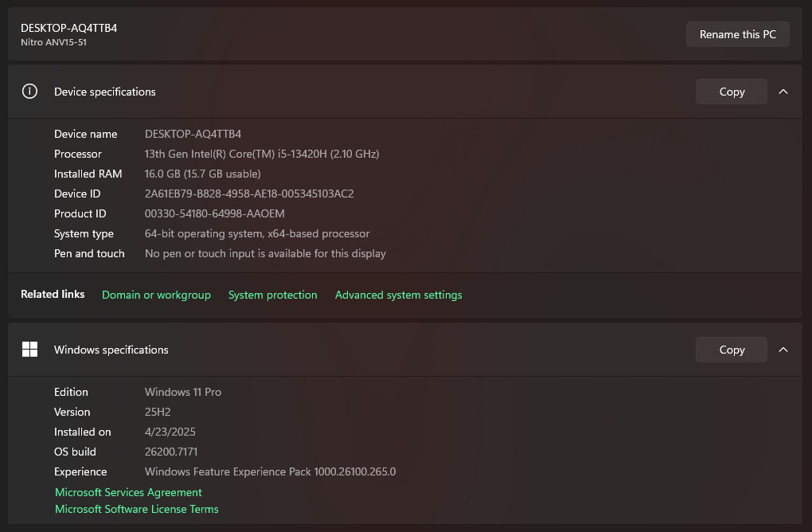Copy the Device specifications details
Image resolution: width=812 pixels, height=532 pixels.
click(x=731, y=92)
